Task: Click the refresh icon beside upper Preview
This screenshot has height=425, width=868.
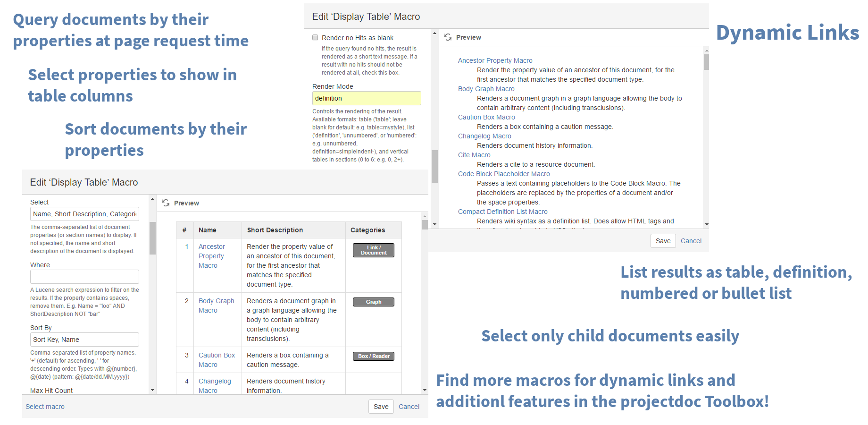Action: coord(448,37)
